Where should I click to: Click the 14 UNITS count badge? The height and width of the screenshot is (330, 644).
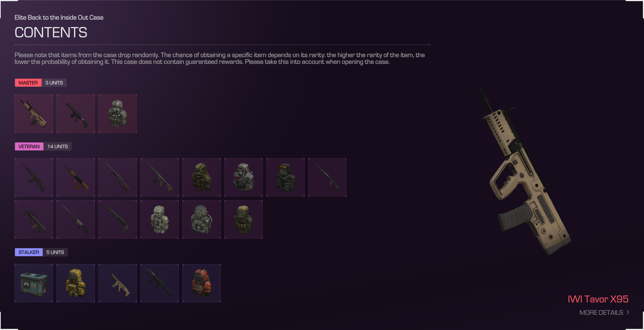point(57,147)
